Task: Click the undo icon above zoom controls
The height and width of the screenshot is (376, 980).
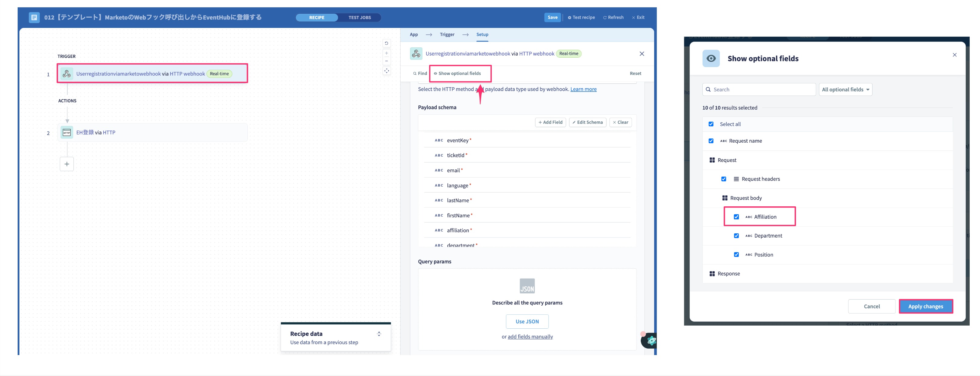Action: pyautogui.click(x=387, y=43)
